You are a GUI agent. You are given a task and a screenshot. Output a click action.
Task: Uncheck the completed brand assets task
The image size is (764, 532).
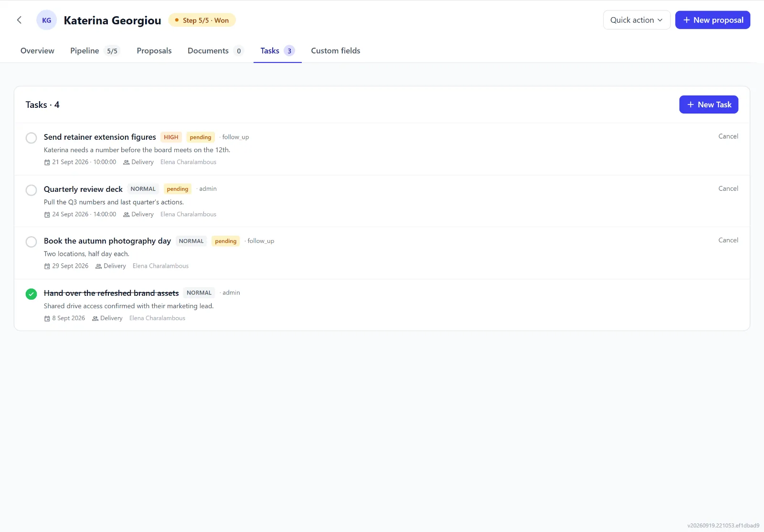coord(31,294)
